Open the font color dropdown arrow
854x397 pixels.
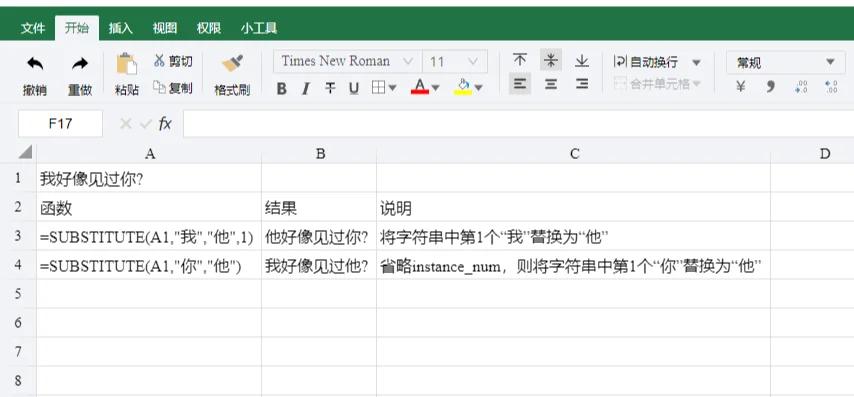pyautogui.click(x=435, y=88)
